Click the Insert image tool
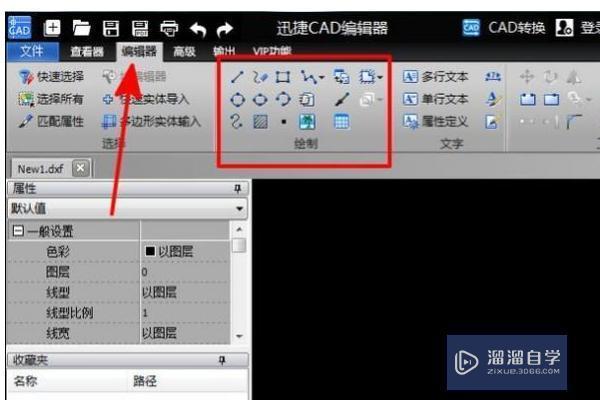 [307, 122]
